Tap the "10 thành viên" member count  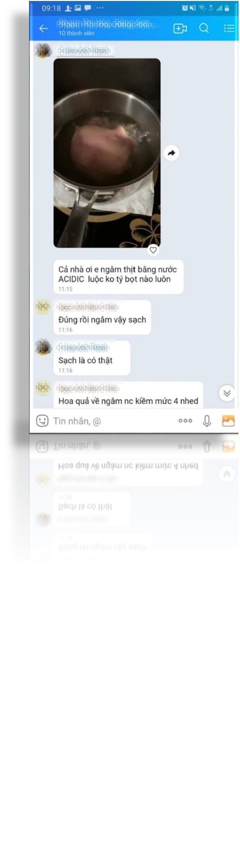click(x=77, y=33)
